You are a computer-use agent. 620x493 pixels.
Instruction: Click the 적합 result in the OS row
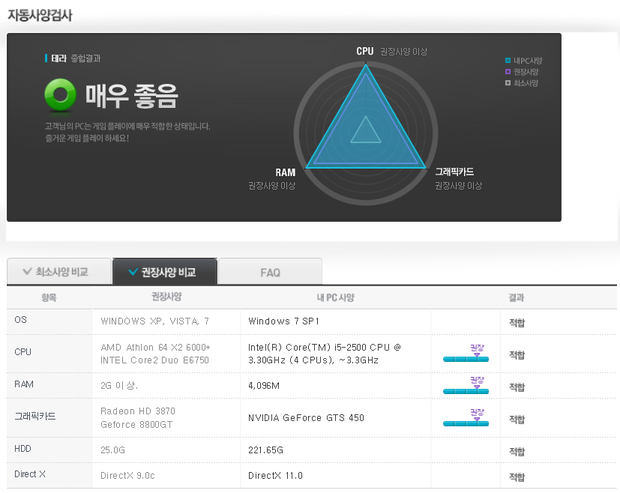pos(516,321)
